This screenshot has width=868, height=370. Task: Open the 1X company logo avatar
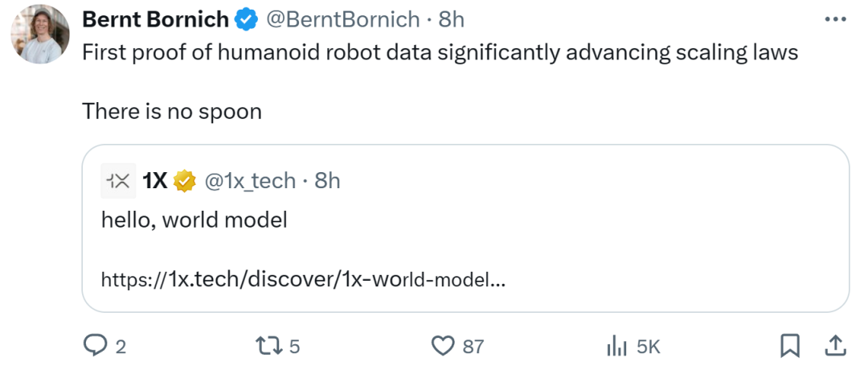tap(118, 180)
